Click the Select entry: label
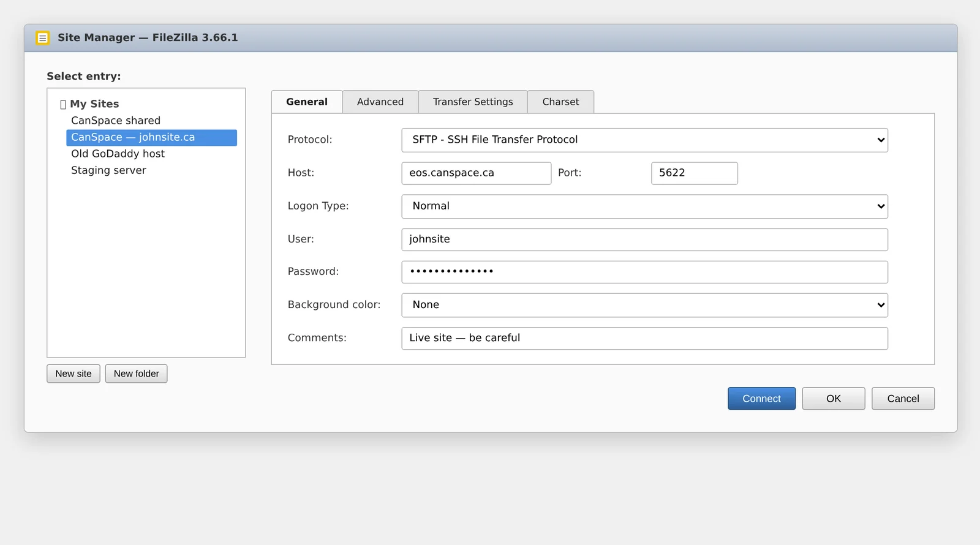980x545 pixels. [x=84, y=76]
